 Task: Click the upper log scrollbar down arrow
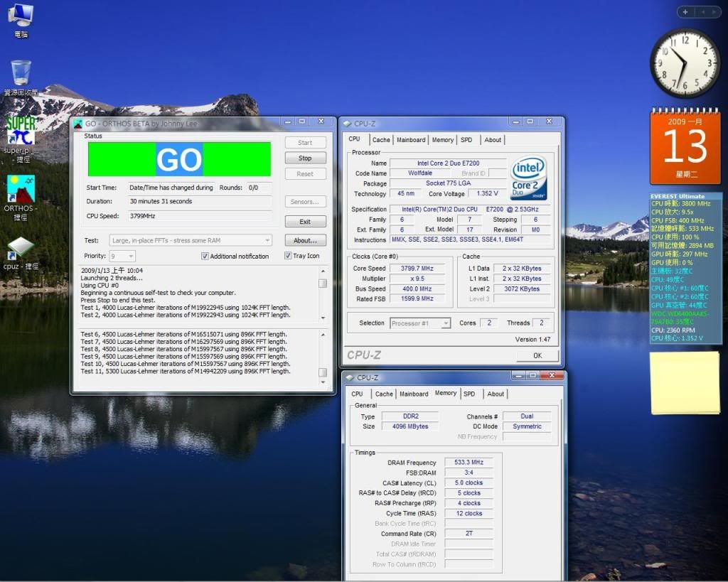323,318
